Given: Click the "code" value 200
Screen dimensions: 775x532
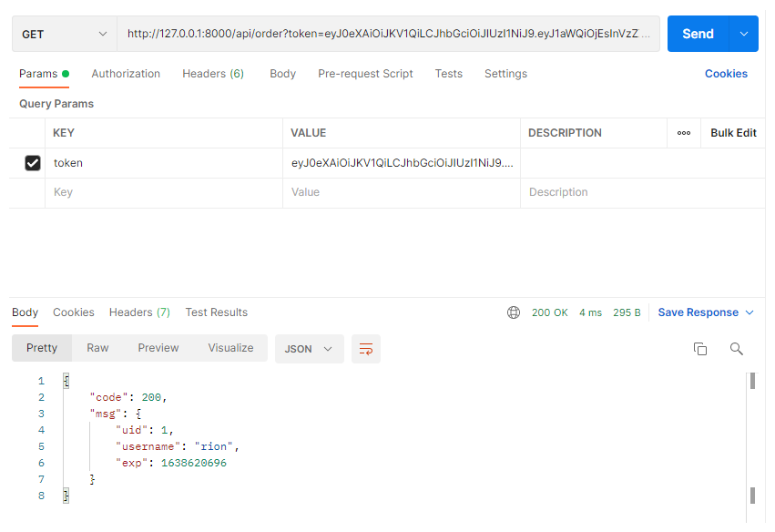Looking at the screenshot, I should [151, 397].
